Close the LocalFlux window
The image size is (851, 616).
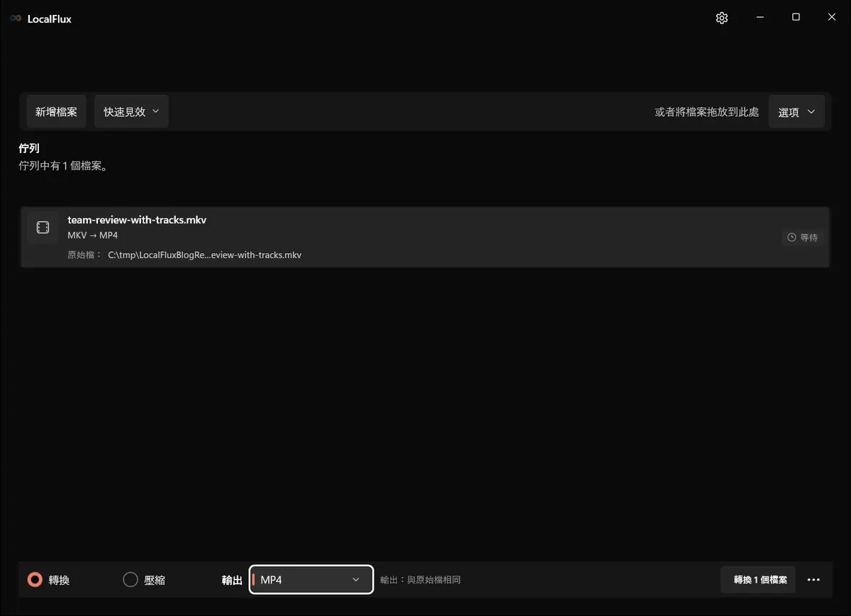(832, 18)
